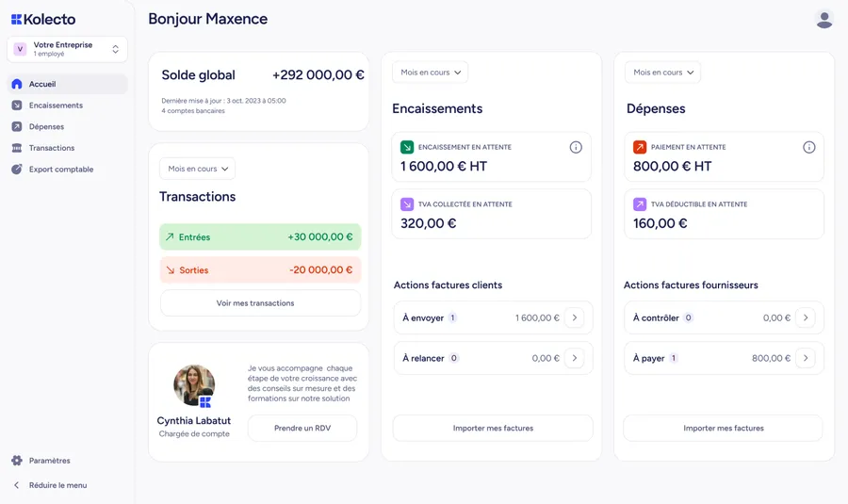Screen dimensions: 848x504
Task: Expand the Votre Entreprise company switcher
Action: [x=68, y=49]
